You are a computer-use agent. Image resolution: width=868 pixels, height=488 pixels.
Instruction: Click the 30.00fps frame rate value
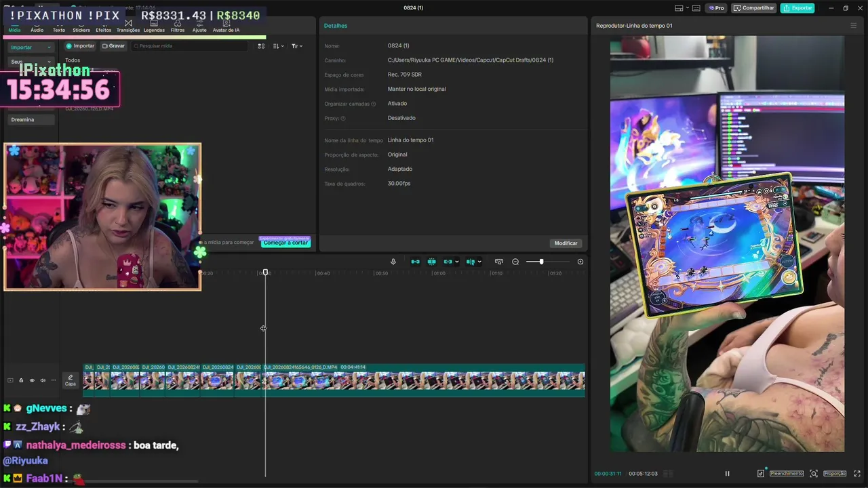click(399, 184)
